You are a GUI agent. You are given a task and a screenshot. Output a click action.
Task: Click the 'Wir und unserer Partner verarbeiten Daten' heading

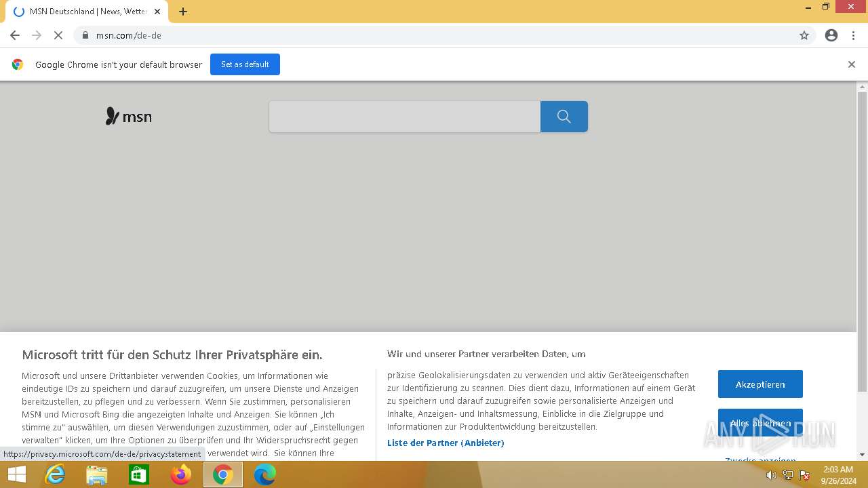(486, 354)
